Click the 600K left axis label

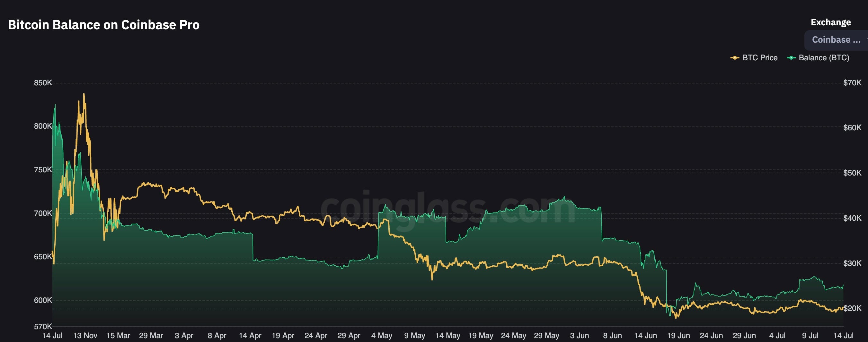(x=43, y=300)
